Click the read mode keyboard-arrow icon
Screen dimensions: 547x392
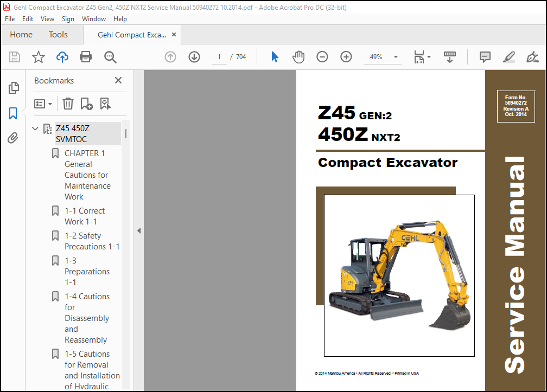[x=450, y=57]
